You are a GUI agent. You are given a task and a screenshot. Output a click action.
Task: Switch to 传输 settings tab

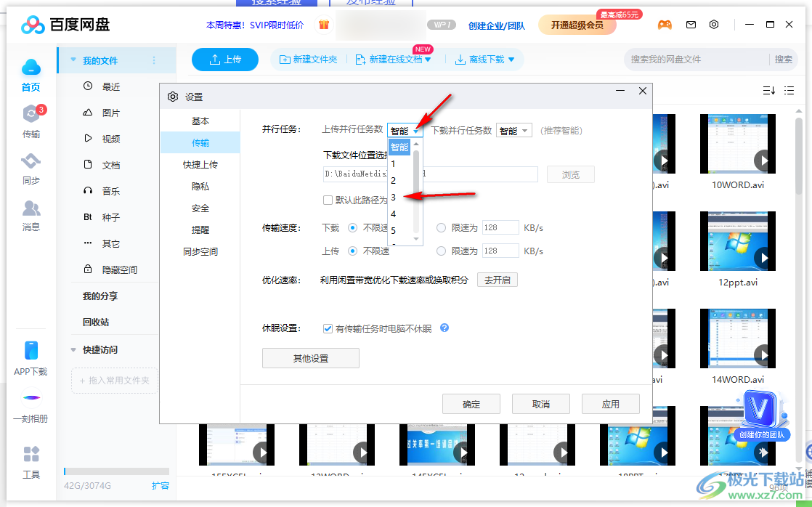[200, 142]
